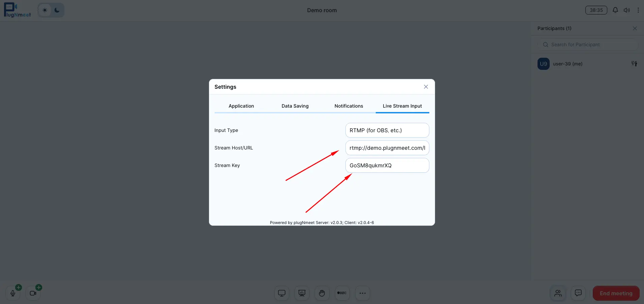
Task: Click the notifications bell icon
Action: coord(615,10)
